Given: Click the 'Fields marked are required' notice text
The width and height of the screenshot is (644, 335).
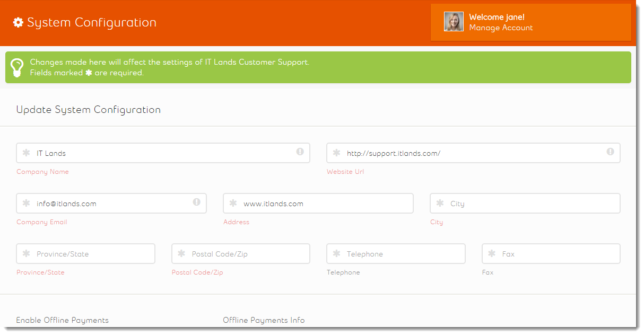Looking at the screenshot, I should click(x=87, y=73).
